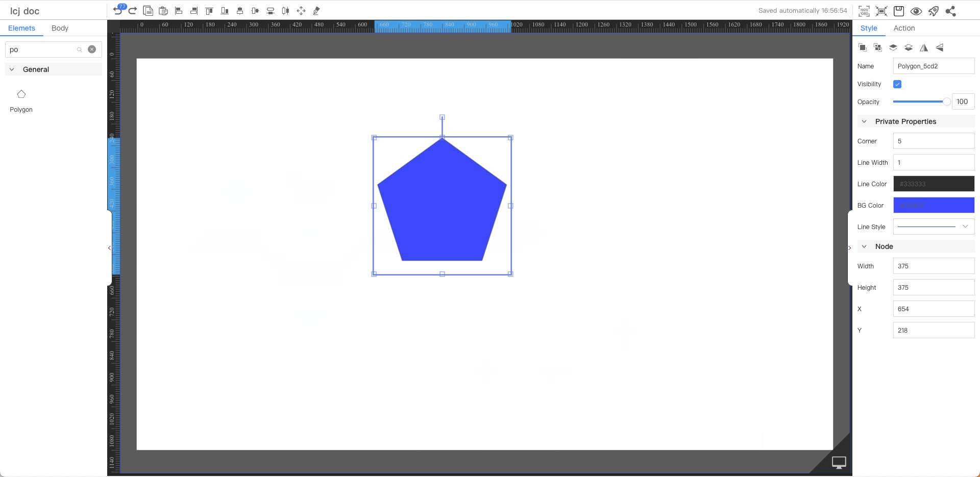The width and height of the screenshot is (980, 477).
Task: Open the Line Style dropdown
Action: click(x=934, y=227)
